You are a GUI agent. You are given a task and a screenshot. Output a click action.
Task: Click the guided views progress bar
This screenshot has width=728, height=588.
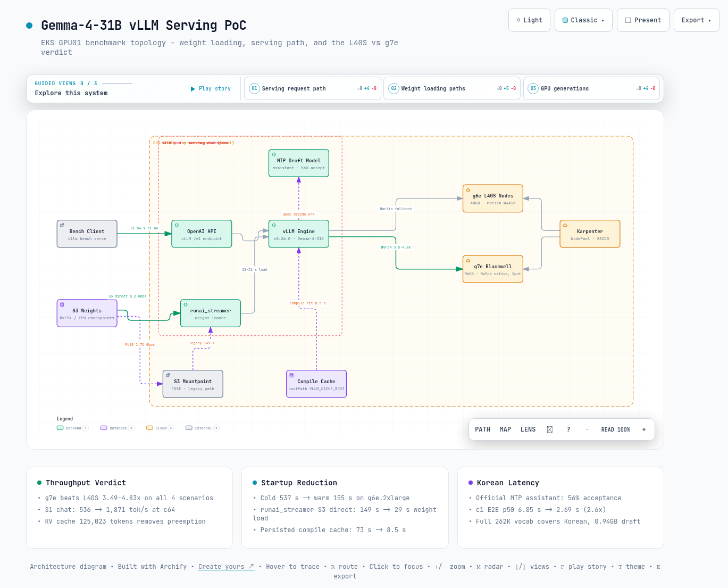(x=117, y=84)
